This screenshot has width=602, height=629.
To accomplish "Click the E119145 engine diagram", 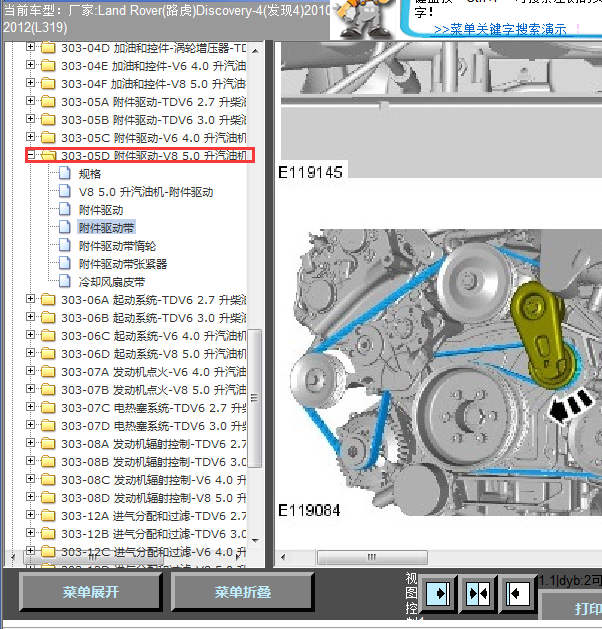I will [440, 109].
